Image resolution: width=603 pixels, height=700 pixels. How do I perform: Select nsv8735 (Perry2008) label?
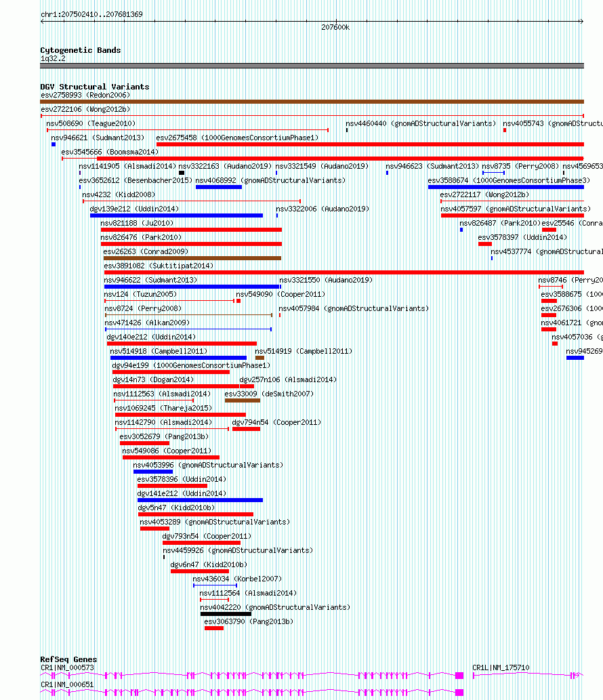pyautogui.click(x=520, y=167)
